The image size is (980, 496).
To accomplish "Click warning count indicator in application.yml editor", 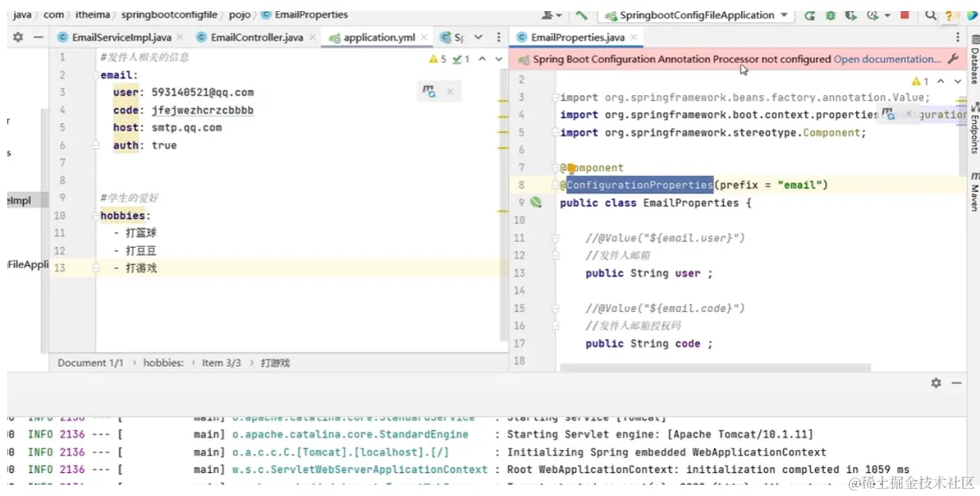I will 437,59.
